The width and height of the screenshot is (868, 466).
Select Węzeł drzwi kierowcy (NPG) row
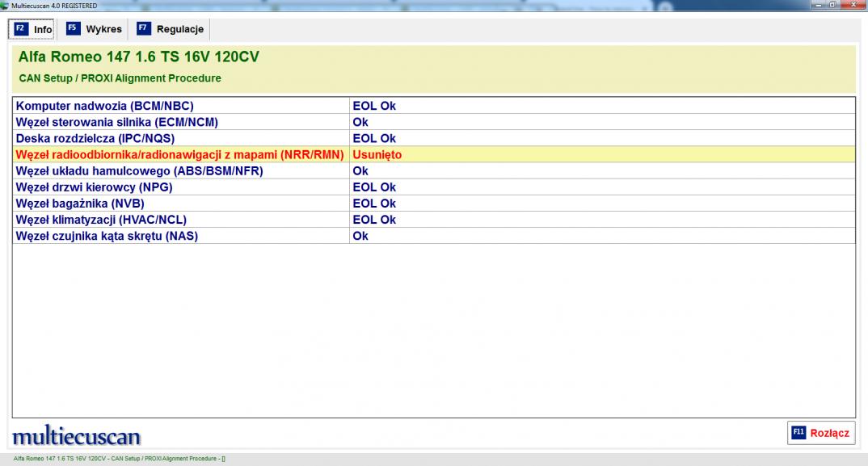[x=434, y=187]
